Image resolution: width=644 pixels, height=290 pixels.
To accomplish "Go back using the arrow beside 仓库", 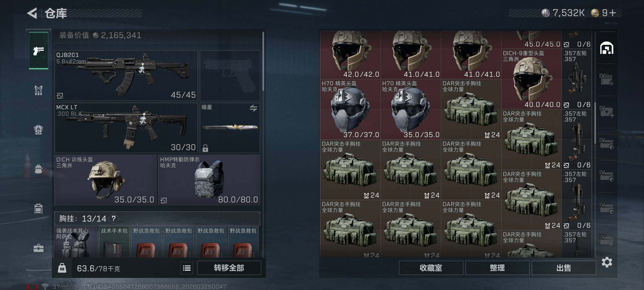I will pyautogui.click(x=32, y=13).
